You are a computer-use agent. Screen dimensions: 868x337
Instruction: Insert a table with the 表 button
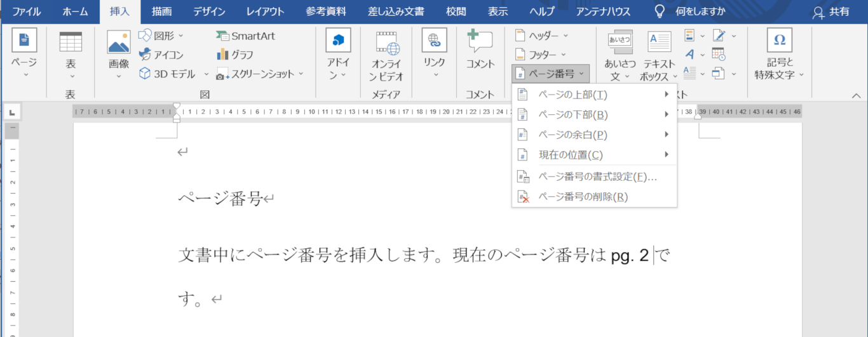click(71, 54)
